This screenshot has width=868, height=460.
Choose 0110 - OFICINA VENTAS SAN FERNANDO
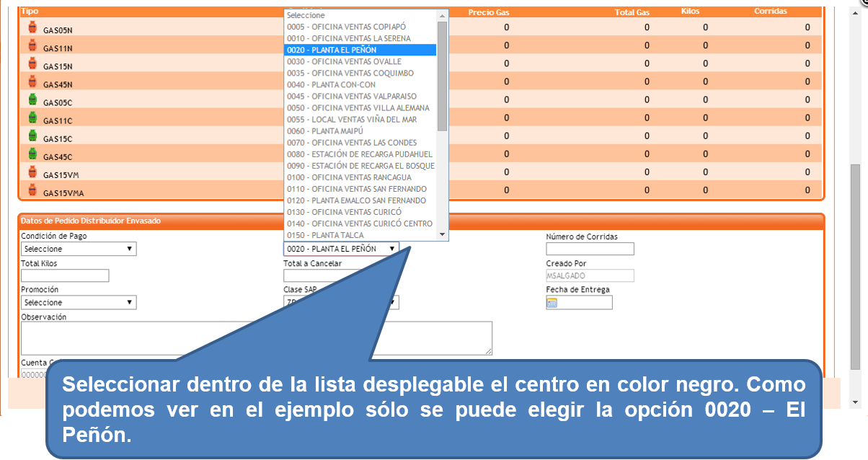coord(360,188)
